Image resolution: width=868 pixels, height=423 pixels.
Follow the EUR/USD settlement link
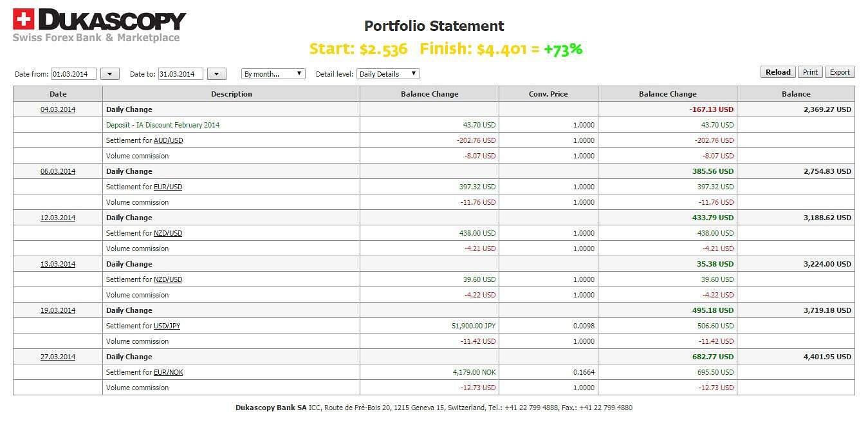point(168,187)
